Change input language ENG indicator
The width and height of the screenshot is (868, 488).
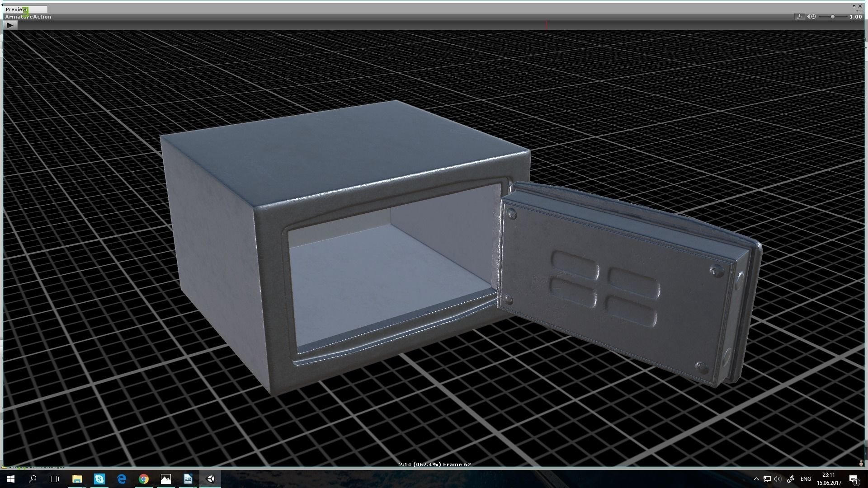click(x=806, y=479)
